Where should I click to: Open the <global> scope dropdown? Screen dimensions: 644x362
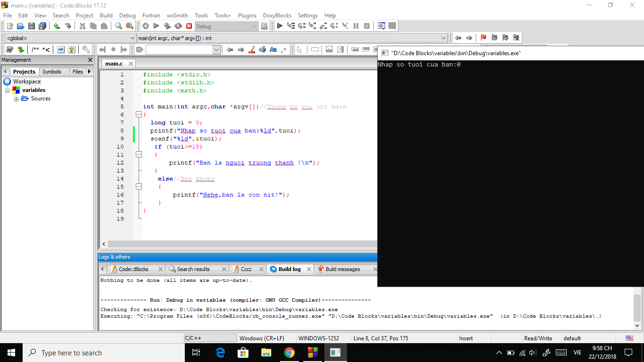point(132,38)
